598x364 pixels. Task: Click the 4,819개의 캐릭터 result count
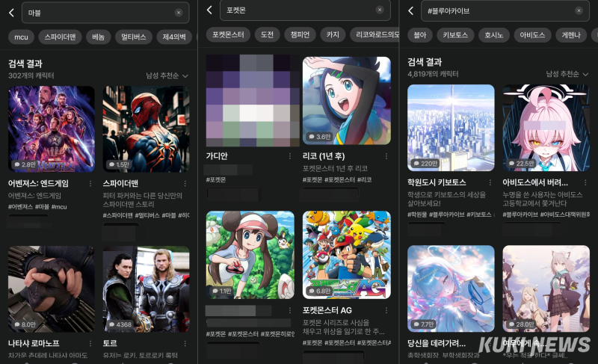(433, 74)
